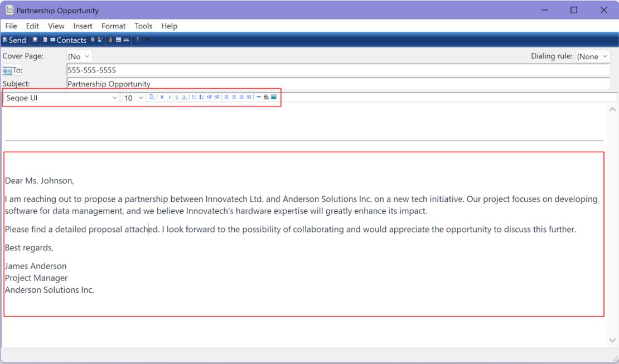
Task: Decrease the paragraph indent
Action: 209,97
